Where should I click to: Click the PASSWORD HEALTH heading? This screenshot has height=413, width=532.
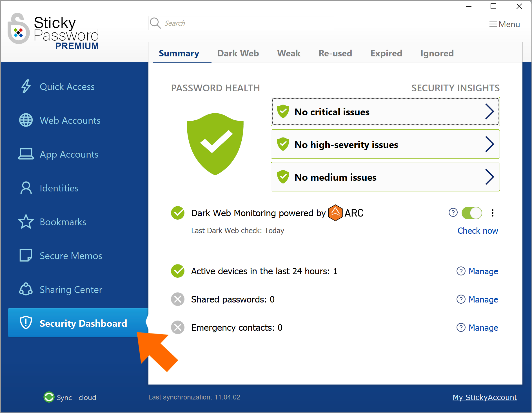pyautogui.click(x=215, y=88)
